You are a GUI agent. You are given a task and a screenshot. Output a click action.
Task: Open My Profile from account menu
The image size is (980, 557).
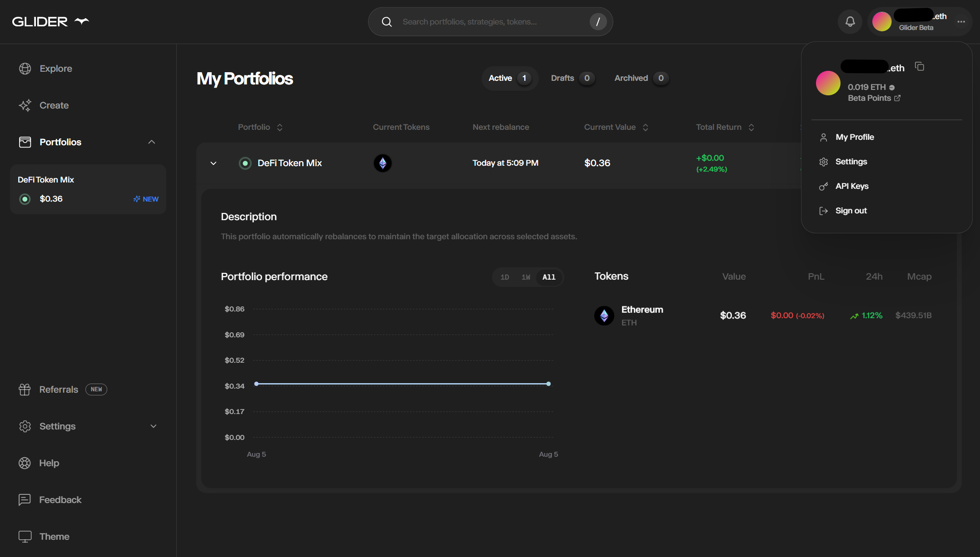click(x=855, y=137)
